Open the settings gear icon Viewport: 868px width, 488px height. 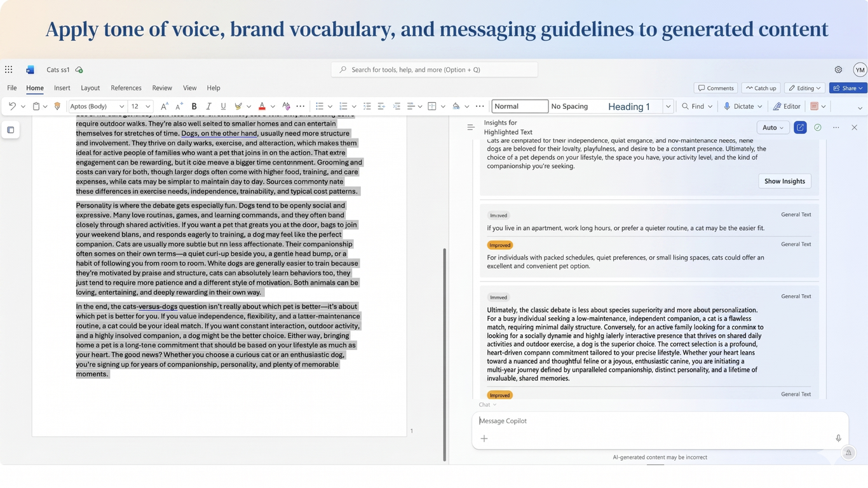[x=838, y=70]
